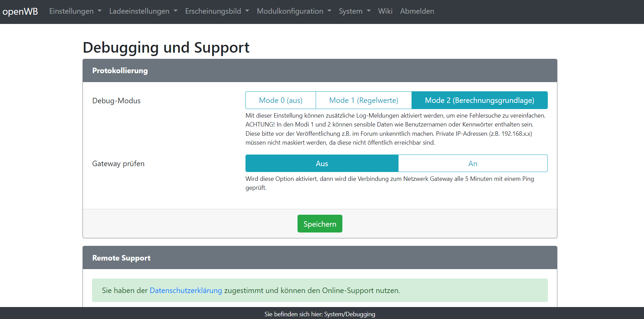Click the System/Debugging footer location text

coord(319,314)
